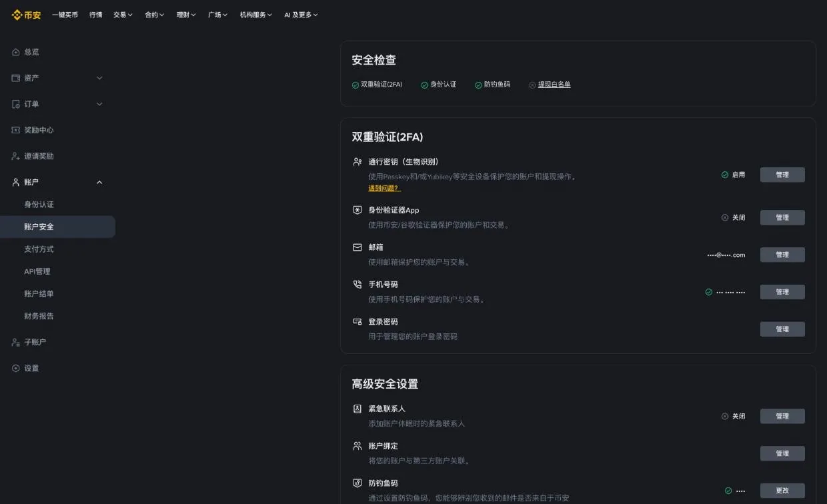The image size is (827, 504).
Task: Click green check icon beside 双重验证(2FA) status
Action: (355, 85)
